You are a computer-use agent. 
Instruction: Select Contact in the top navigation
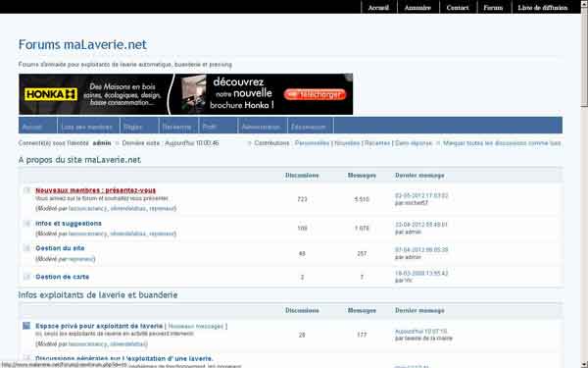point(458,8)
